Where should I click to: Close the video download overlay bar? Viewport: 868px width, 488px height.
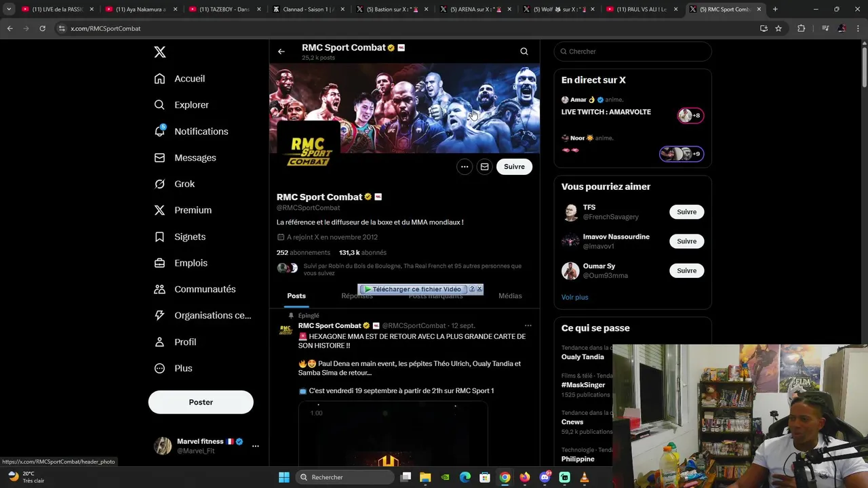(479, 289)
